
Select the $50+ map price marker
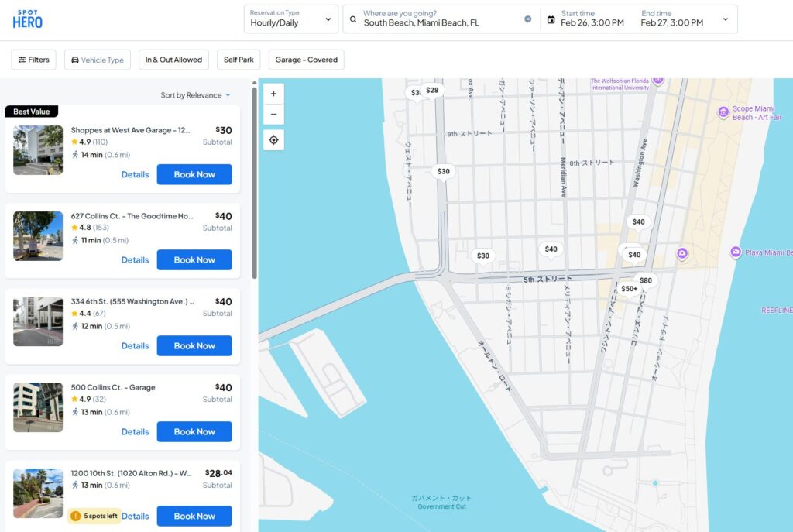coord(629,289)
